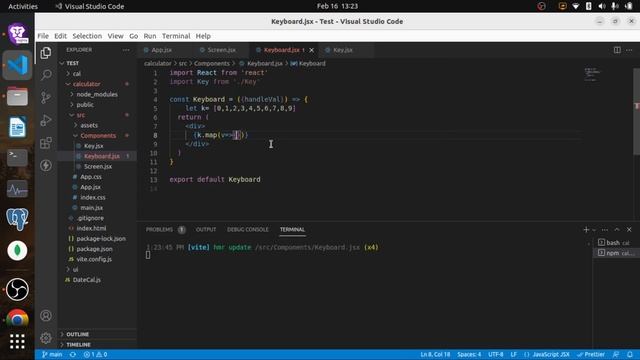Change Spaces: 4 indentation setting
This screenshot has height=360, width=640.
(469, 354)
